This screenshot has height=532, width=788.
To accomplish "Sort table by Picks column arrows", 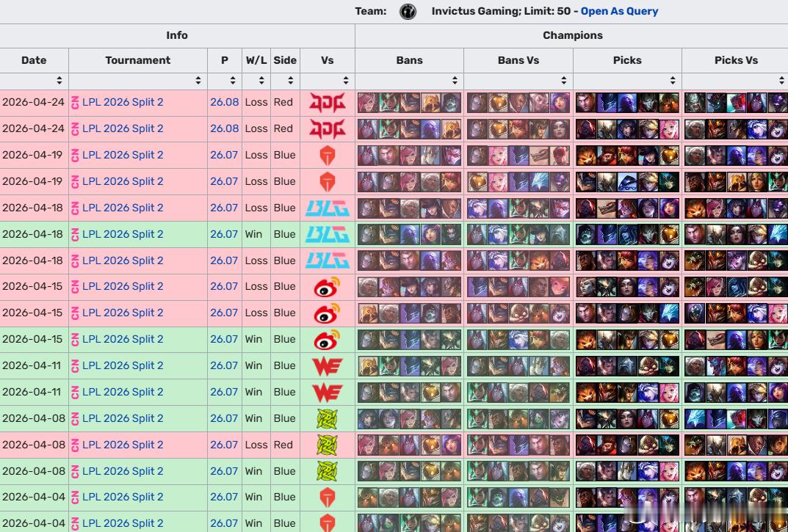I will tap(673, 81).
